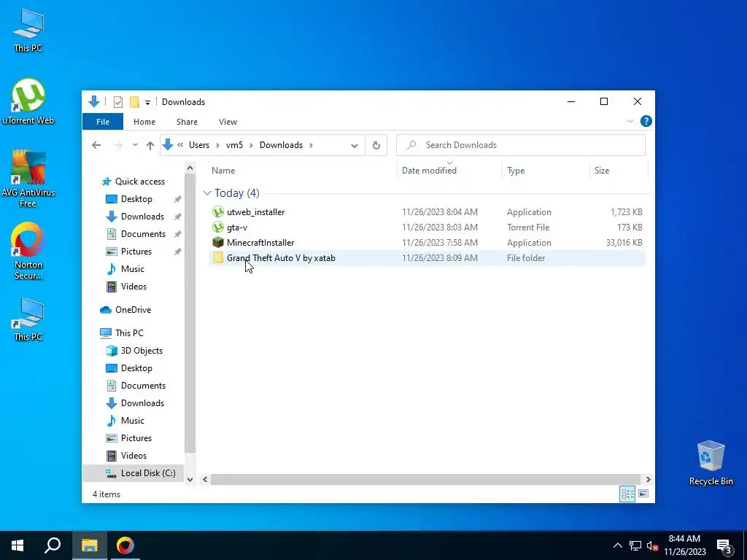Screen dimensions: 747x560
Task: Select Videos under Quick access
Action: [x=133, y=286]
